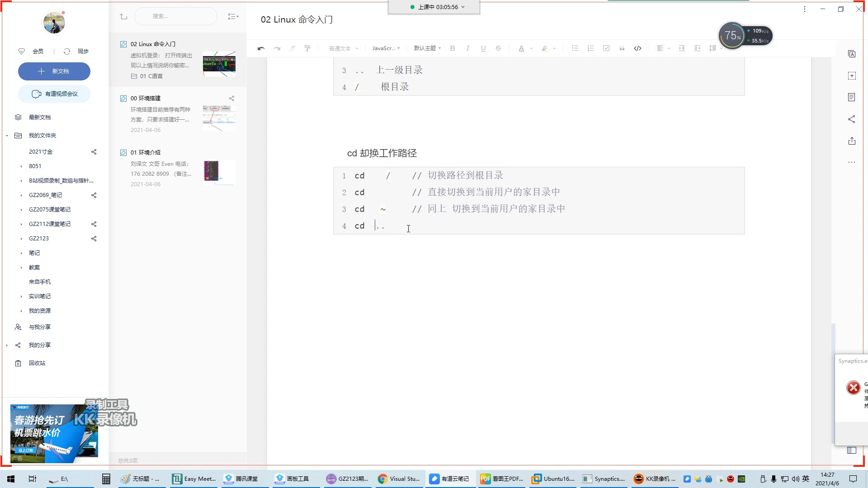Insert a checkbox to-do item
The height and width of the screenshot is (488, 868).
coord(606,48)
